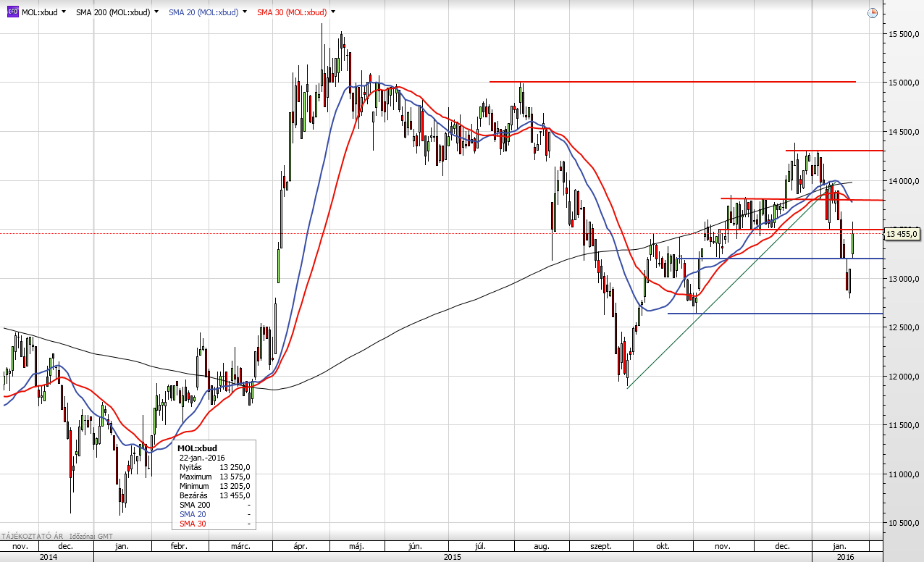This screenshot has height=562, width=924.
Task: Click the nov. label under 2014
Action: (20, 545)
